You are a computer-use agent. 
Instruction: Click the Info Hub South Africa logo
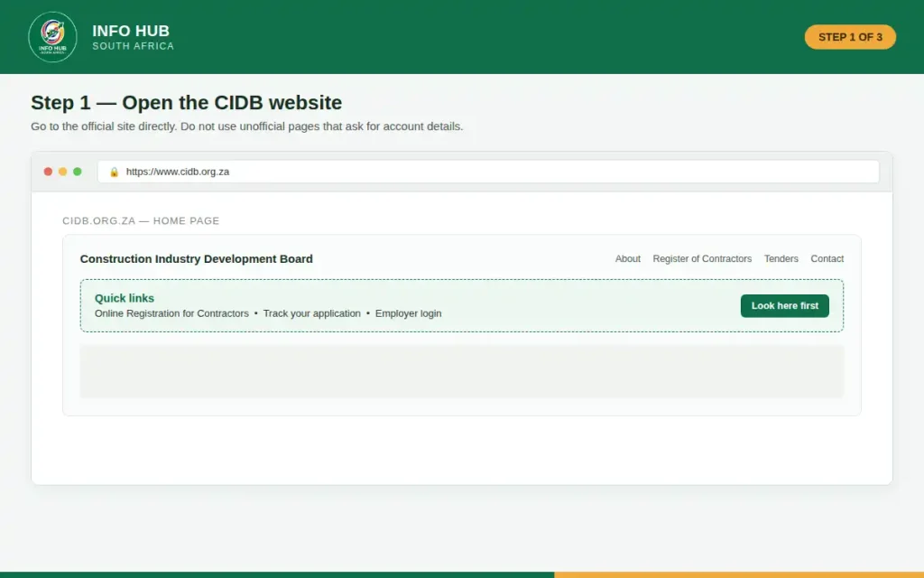[x=52, y=36]
